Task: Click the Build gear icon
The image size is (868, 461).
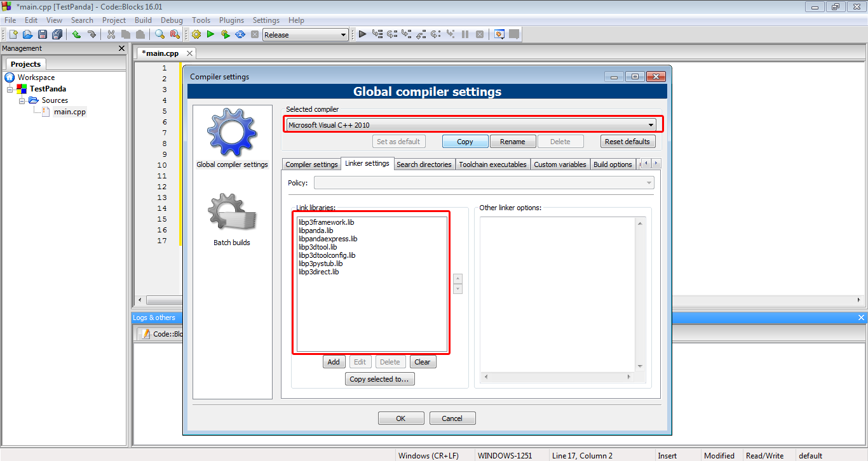Action: [196, 34]
